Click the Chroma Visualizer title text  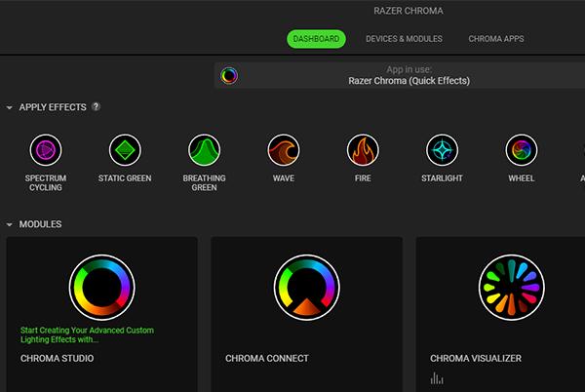(476, 359)
